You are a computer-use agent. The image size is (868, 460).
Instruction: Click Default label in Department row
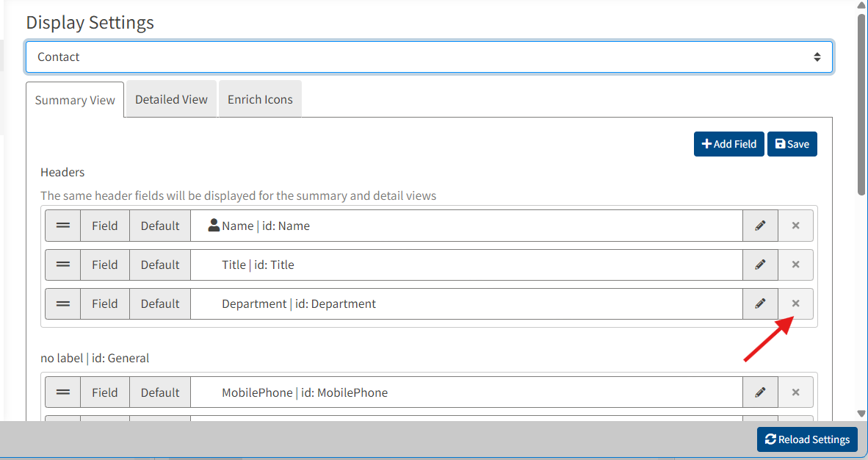pyautogui.click(x=160, y=303)
